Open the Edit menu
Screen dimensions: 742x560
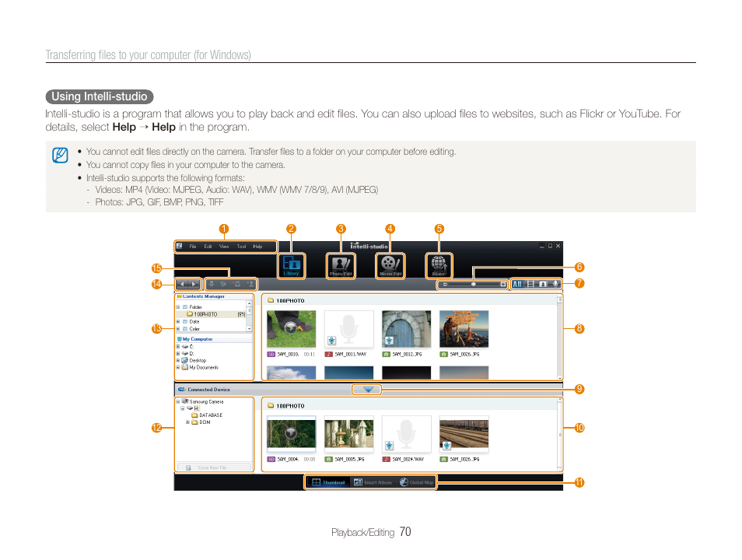(x=208, y=246)
